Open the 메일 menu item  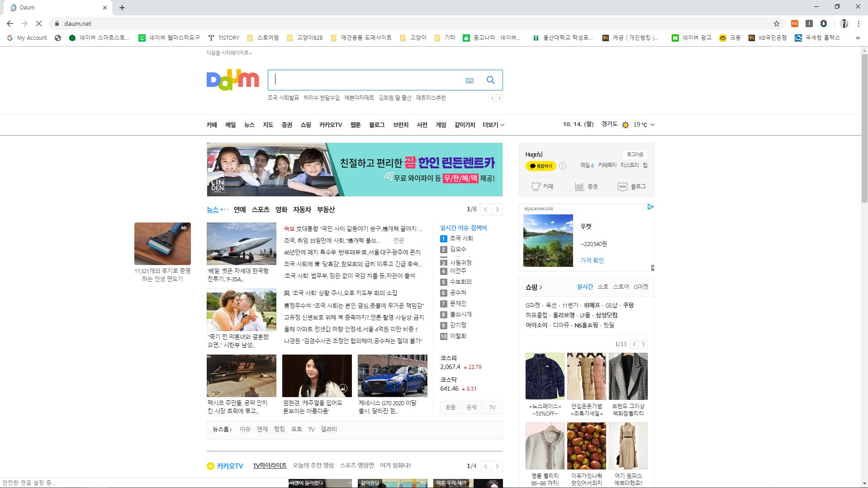[231, 125]
